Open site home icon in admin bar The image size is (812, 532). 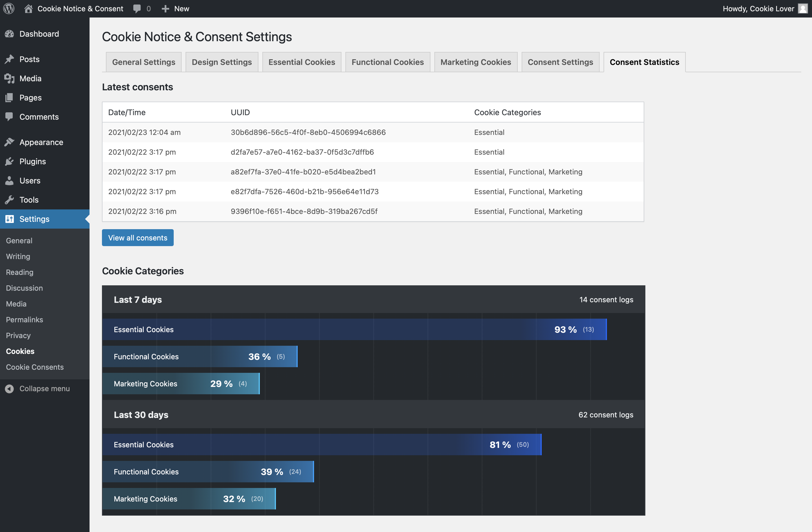(x=28, y=8)
